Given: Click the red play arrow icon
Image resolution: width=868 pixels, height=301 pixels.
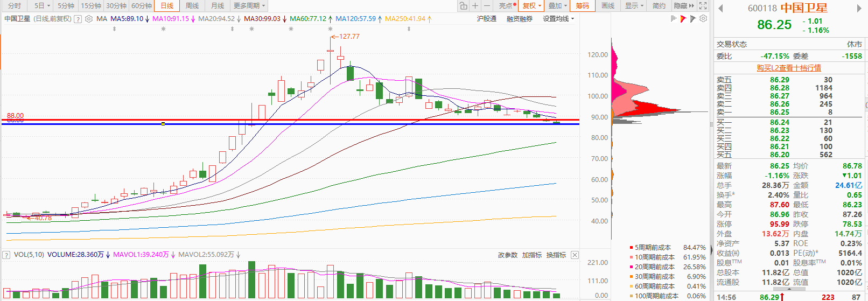Looking at the screenshot, I should [683, 18].
